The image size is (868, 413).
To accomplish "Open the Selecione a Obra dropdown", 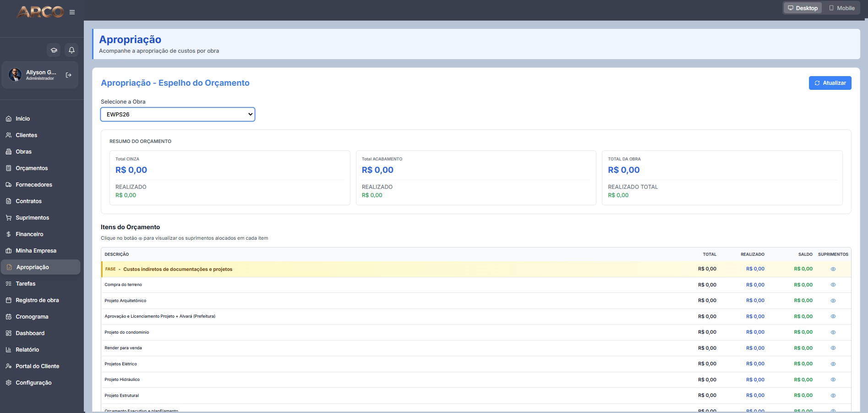I will click(178, 114).
